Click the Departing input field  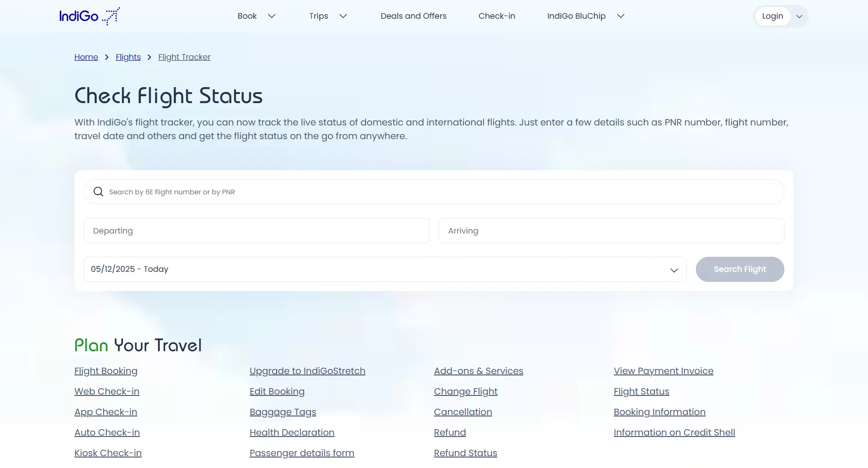point(256,231)
